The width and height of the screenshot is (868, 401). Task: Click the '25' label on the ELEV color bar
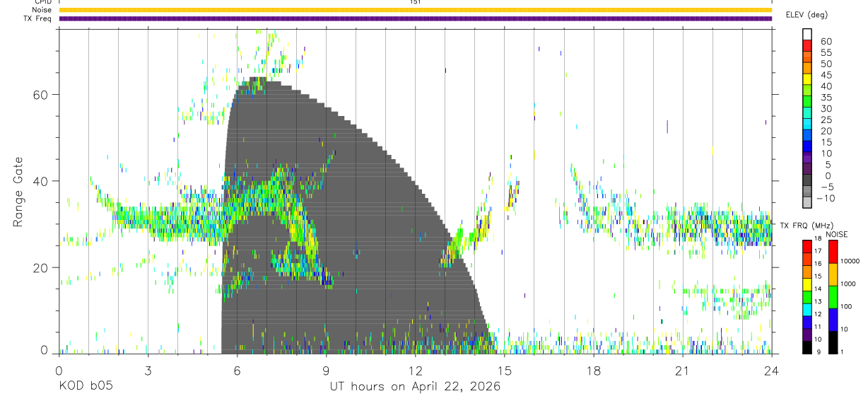click(826, 120)
